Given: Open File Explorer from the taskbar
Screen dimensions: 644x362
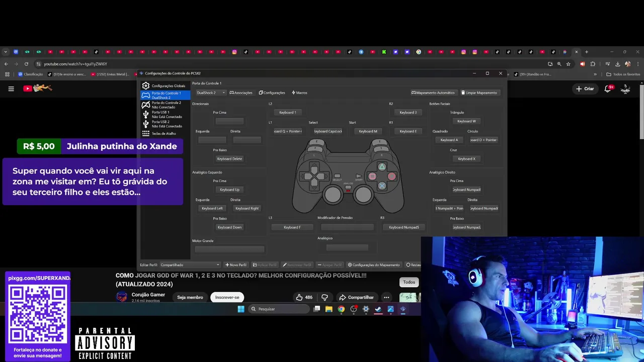Looking at the screenshot, I should coord(329,309).
